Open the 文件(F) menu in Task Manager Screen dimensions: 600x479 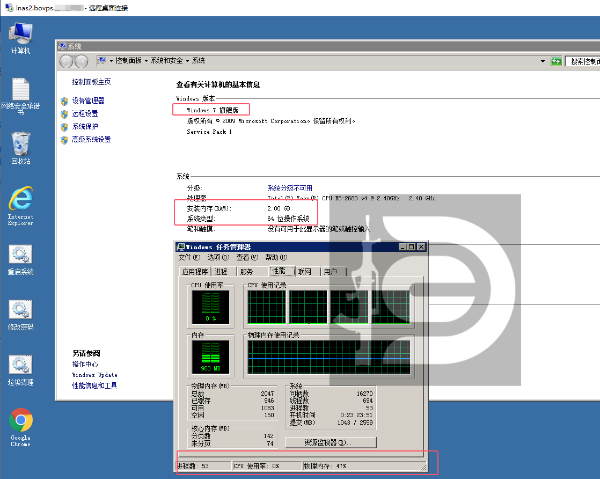[x=189, y=257]
